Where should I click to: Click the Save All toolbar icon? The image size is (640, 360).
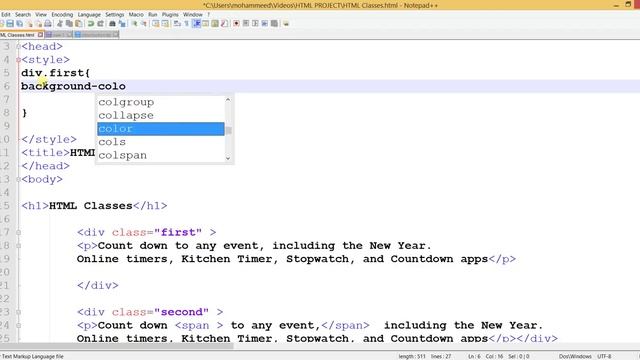[x=20, y=24]
